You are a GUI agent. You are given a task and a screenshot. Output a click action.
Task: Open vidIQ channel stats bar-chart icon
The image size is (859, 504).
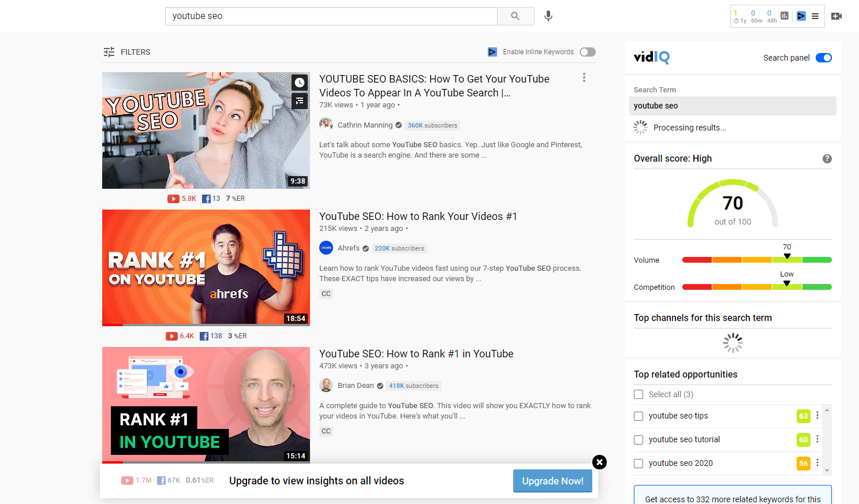click(785, 16)
